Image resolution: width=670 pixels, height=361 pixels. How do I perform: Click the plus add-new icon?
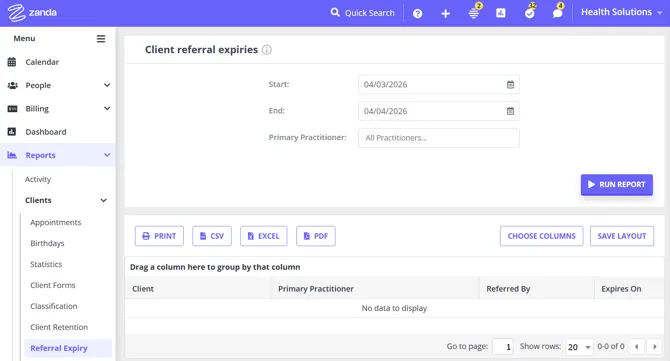(445, 14)
